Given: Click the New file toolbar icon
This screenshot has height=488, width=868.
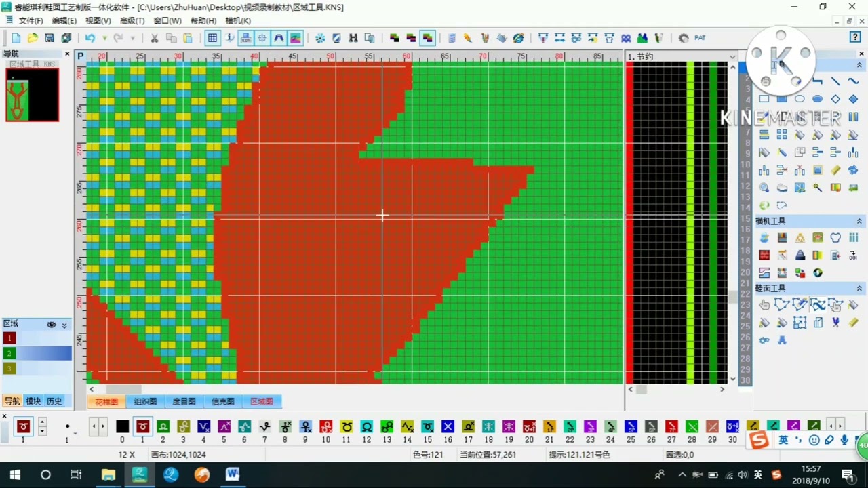Looking at the screenshot, I should [x=16, y=38].
